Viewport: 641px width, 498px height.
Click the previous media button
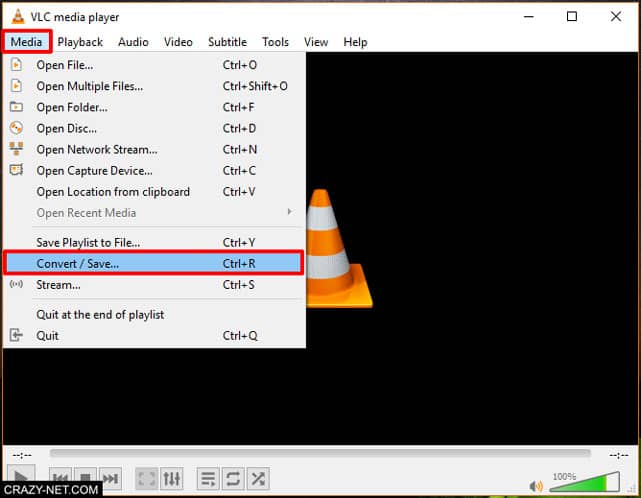click(61, 478)
